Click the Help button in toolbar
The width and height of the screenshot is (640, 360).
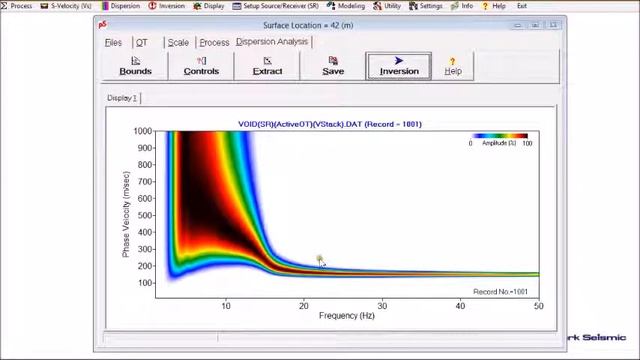(x=453, y=66)
